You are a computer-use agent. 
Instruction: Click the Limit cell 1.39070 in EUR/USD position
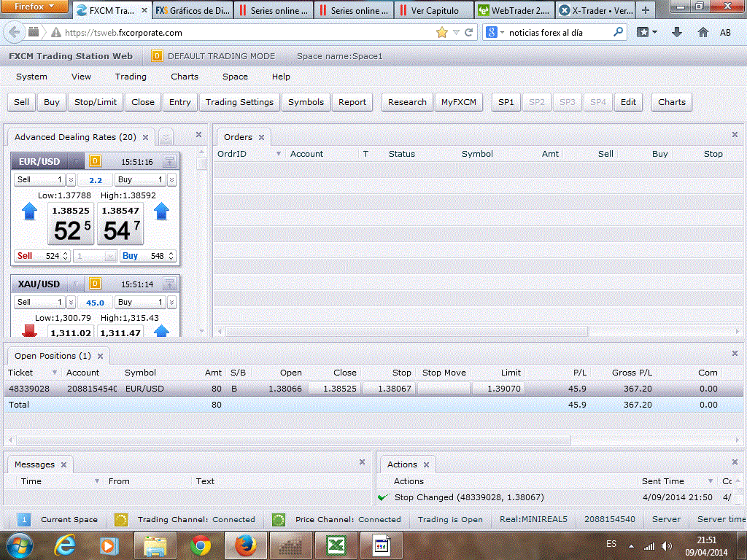tap(499, 389)
